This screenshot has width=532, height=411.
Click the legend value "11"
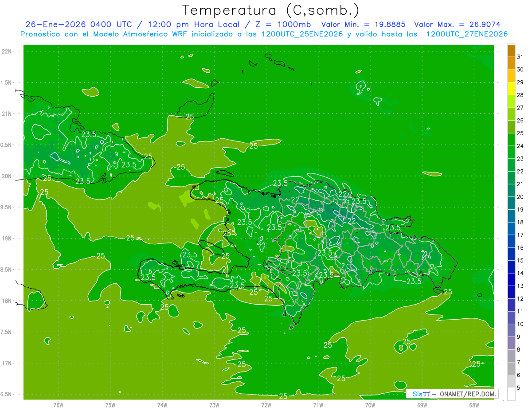pos(520,312)
